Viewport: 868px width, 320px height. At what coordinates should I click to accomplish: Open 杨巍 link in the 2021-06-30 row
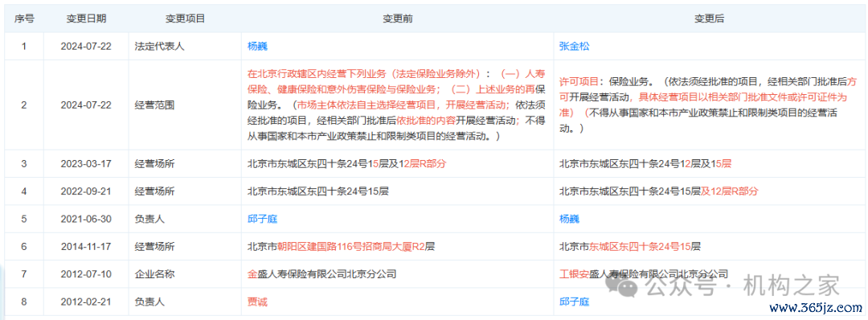(569, 219)
